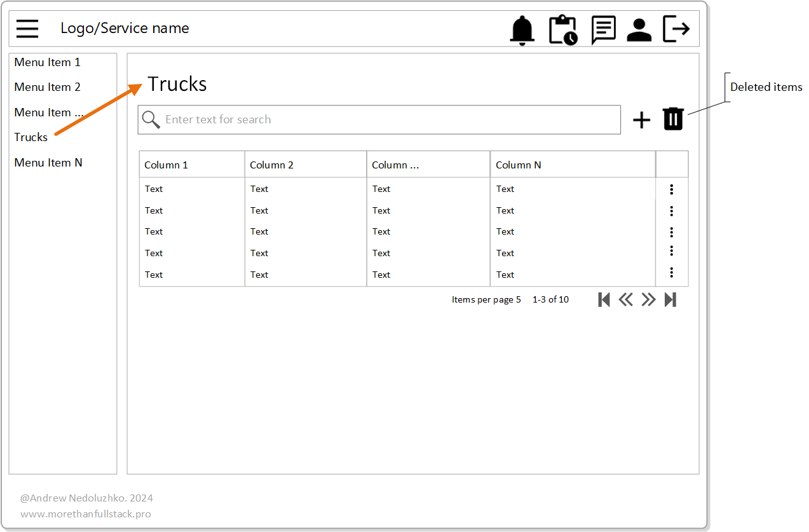Open the chat messages icon
809x532 pixels.
click(x=603, y=30)
